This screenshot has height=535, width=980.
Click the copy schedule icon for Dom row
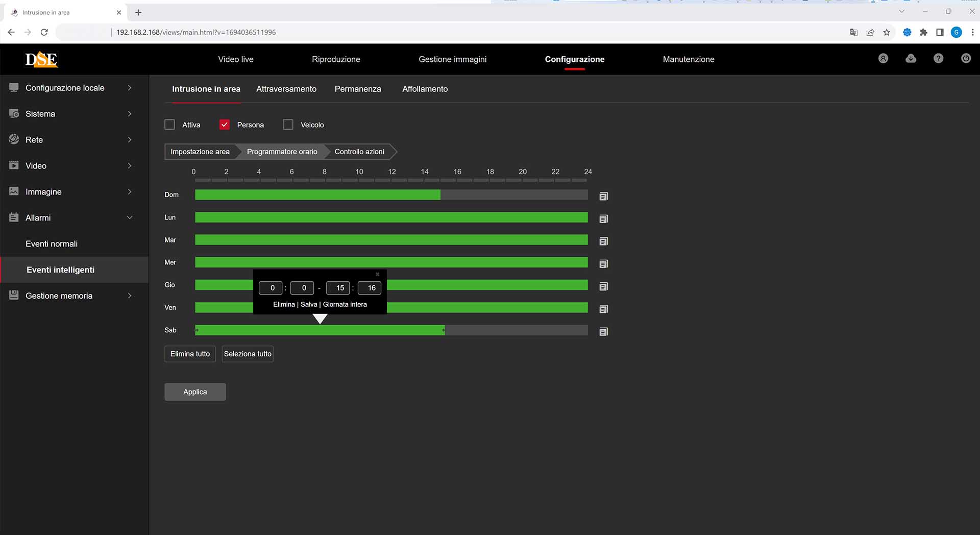(603, 197)
